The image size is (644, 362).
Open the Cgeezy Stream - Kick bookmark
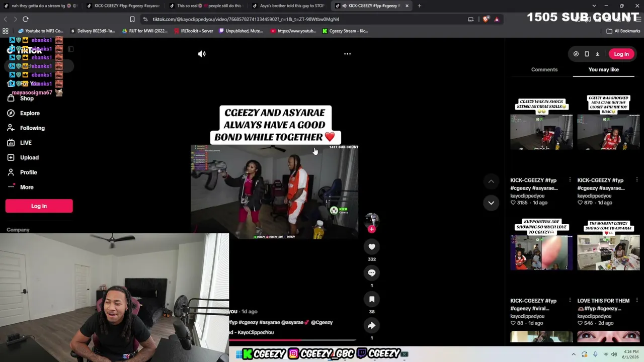tap(345, 31)
